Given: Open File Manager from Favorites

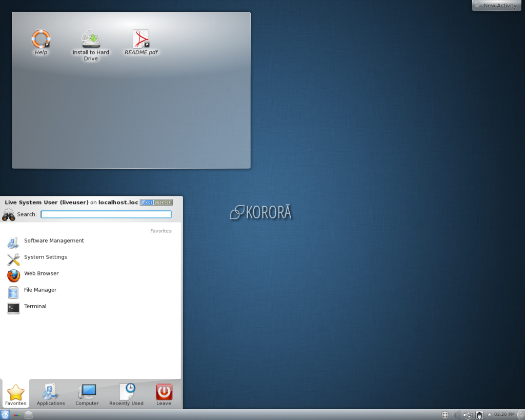Looking at the screenshot, I should point(40,290).
